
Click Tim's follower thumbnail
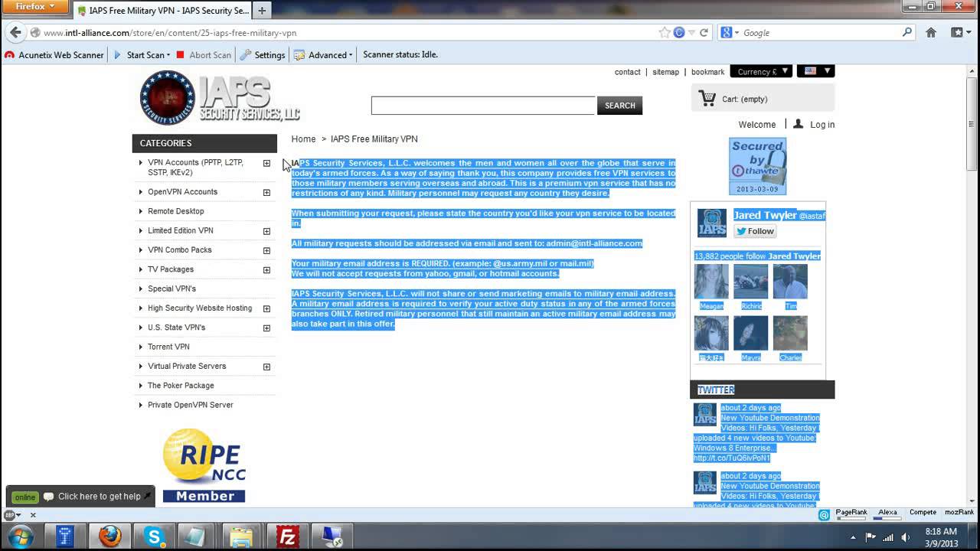point(790,282)
